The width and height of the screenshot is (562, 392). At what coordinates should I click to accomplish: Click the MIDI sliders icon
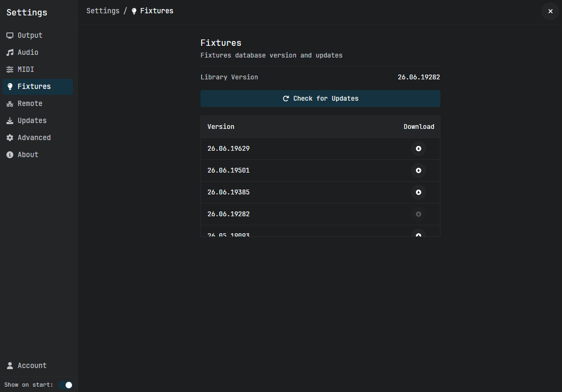(x=10, y=69)
